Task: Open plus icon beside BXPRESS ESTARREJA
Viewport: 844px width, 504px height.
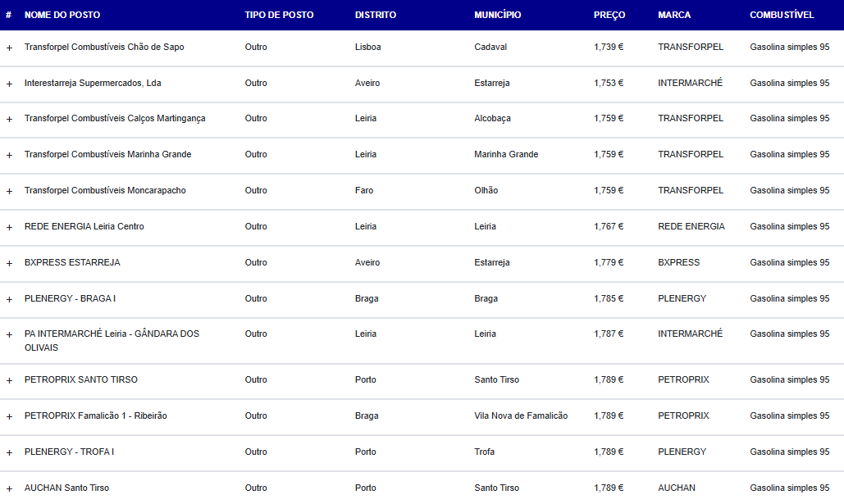Action: pos(9,264)
